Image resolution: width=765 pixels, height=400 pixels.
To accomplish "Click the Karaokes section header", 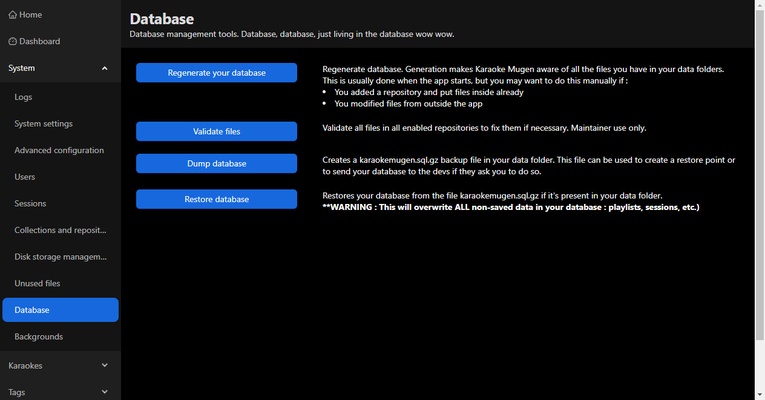I will (x=60, y=365).
